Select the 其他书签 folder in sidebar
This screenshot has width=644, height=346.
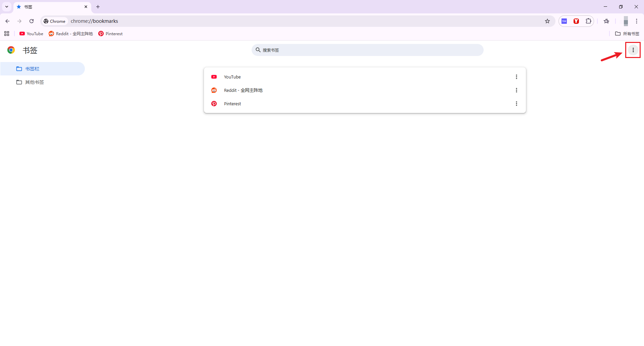point(34,82)
